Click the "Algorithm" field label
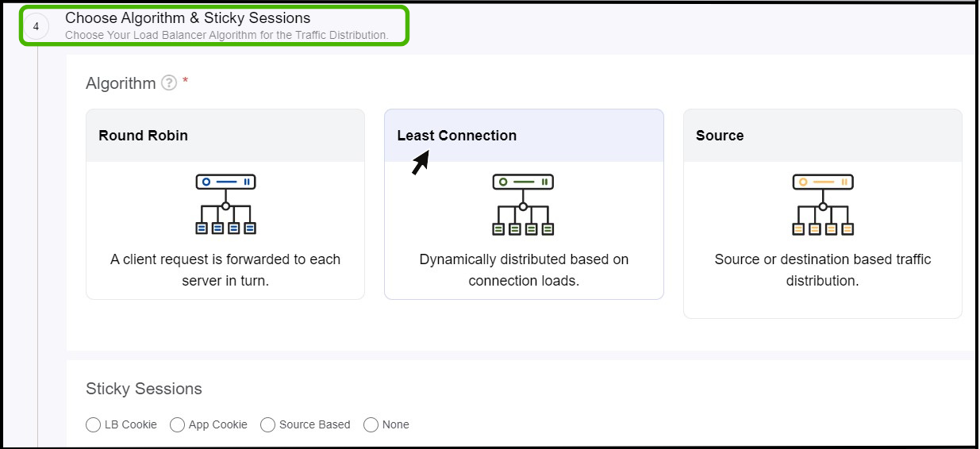 pos(121,83)
